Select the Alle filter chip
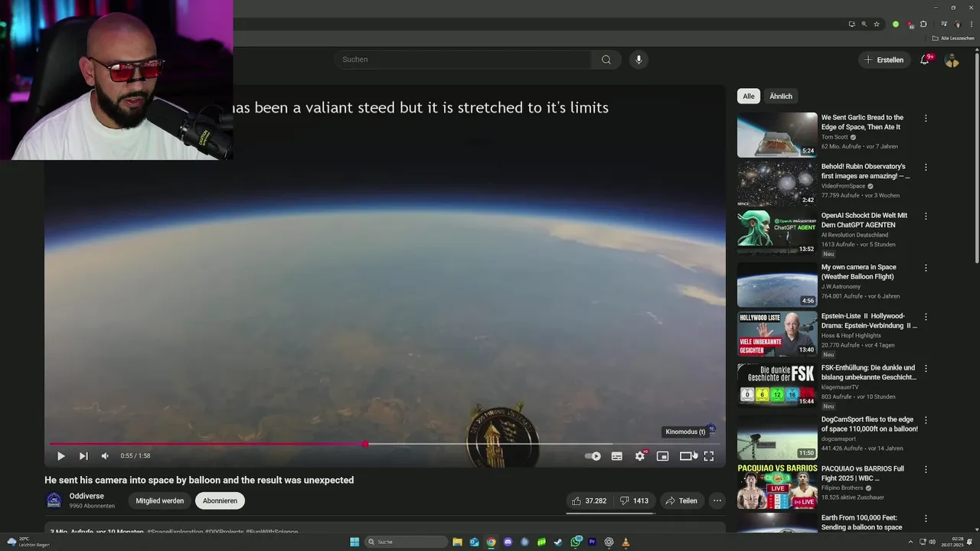Image resolution: width=980 pixels, height=551 pixels. (x=749, y=96)
